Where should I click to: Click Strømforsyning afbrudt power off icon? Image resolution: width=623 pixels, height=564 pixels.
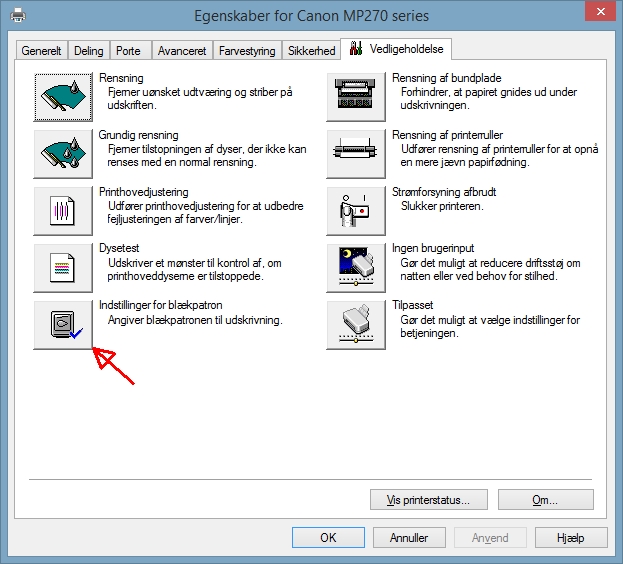356,210
